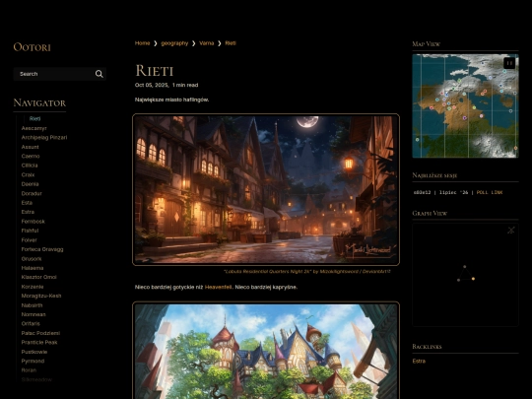
Task: Open fullscreen map button on Map View
Action: pyautogui.click(x=509, y=63)
